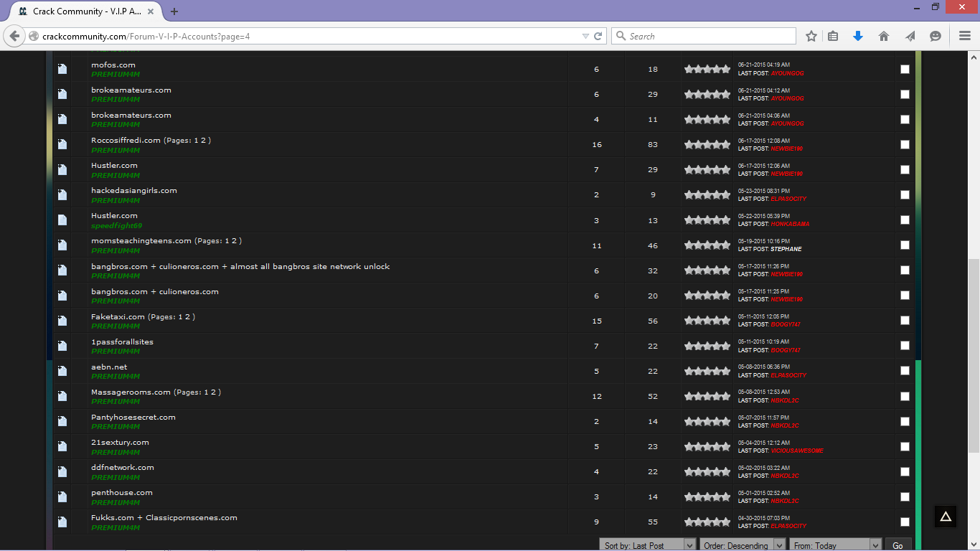This screenshot has width=980, height=551.
Task: Go to page 2 of Roccosiffredi.com thread
Action: click(x=205, y=141)
